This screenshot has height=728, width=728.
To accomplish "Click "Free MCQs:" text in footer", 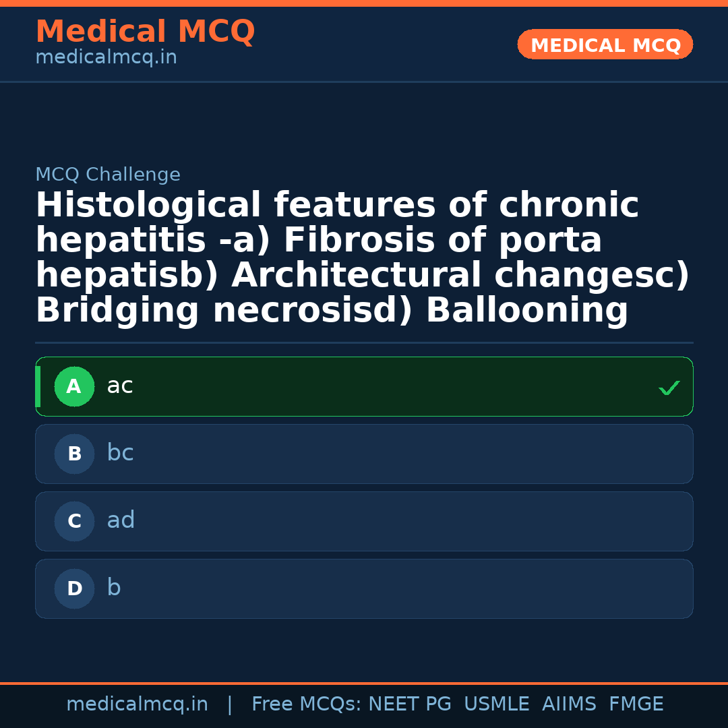I will coord(307,704).
